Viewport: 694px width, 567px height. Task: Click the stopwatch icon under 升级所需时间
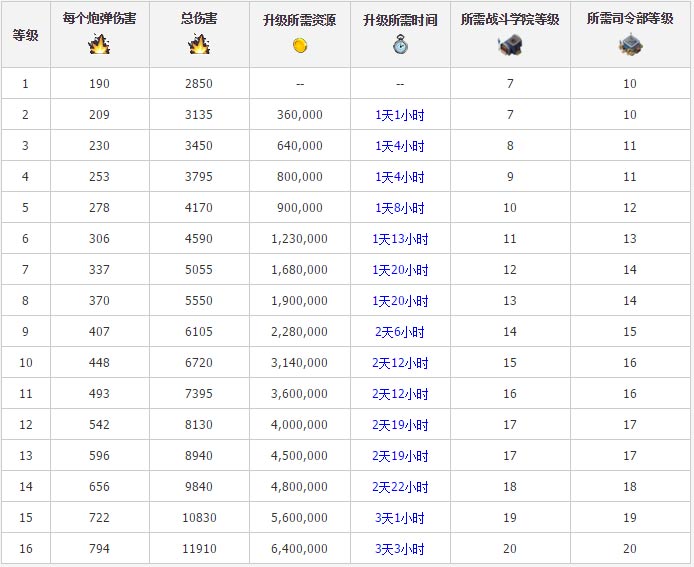(x=400, y=44)
